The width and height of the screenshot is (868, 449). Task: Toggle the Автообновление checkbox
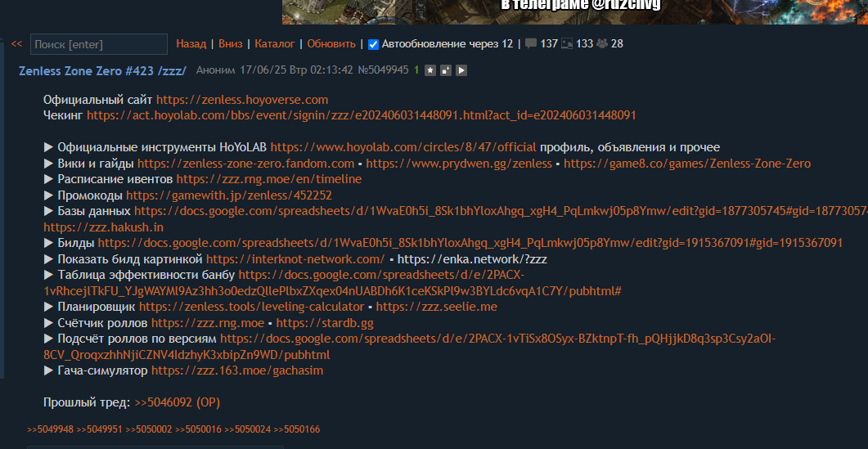click(x=374, y=44)
